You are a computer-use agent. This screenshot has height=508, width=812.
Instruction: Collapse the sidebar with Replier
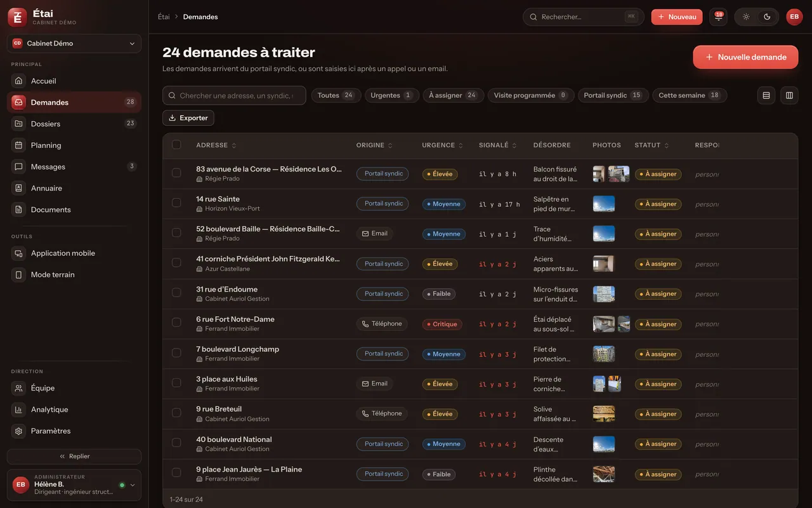pyautogui.click(x=74, y=457)
